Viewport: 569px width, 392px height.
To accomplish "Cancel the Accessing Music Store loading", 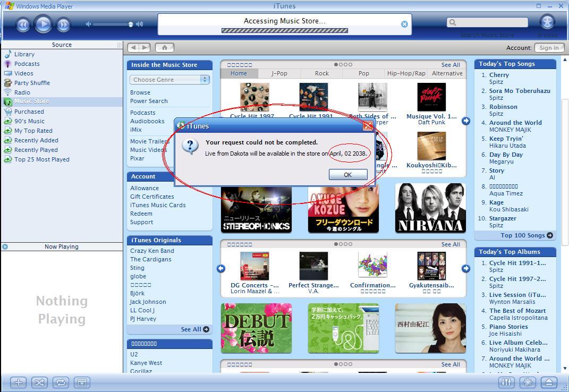I will click(404, 24).
